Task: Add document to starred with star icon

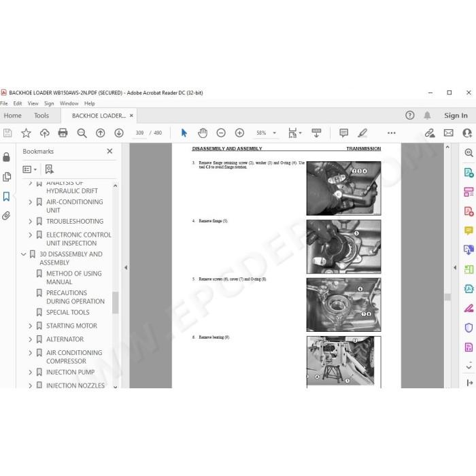Action: point(26,133)
